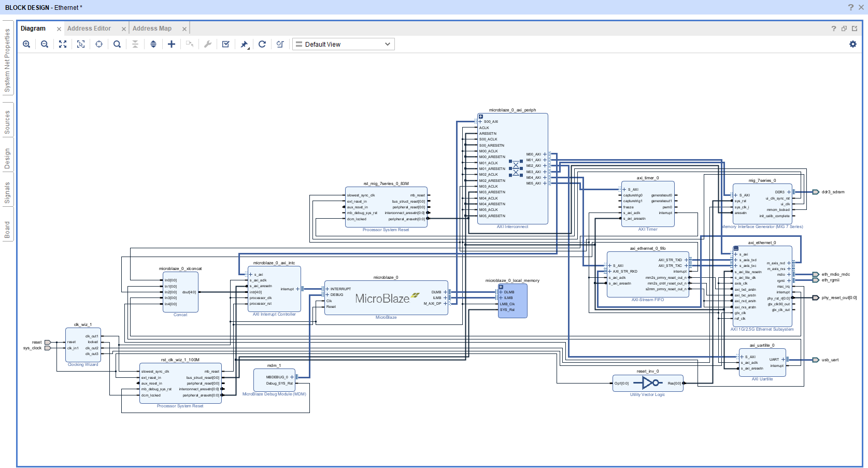Switch to the Address Editor tab
This screenshot has width=868, height=468.
click(89, 29)
